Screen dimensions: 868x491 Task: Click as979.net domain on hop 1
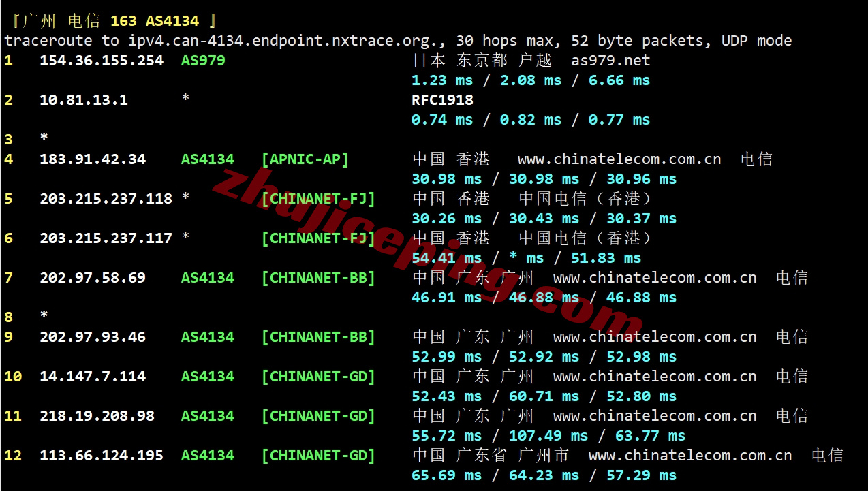(x=610, y=61)
